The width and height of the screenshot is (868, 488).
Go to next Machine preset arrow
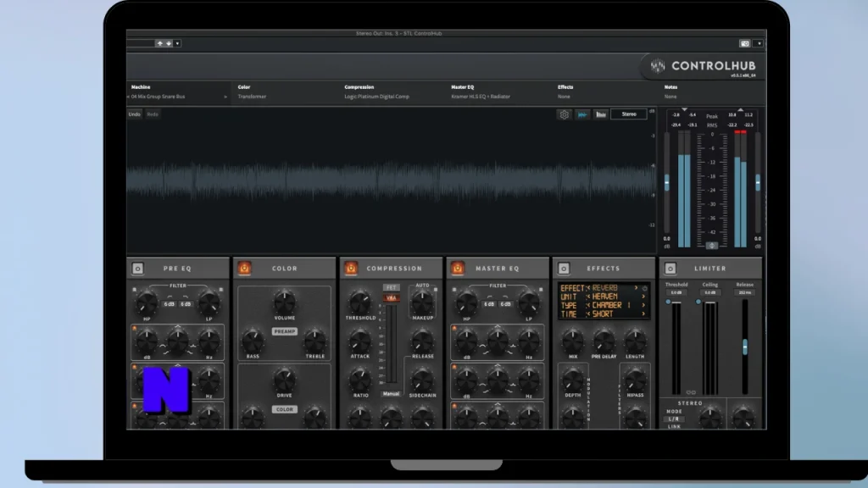pos(225,97)
